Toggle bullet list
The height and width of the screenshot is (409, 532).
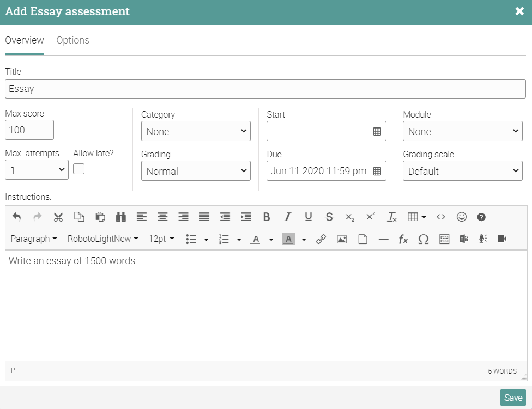[191, 239]
